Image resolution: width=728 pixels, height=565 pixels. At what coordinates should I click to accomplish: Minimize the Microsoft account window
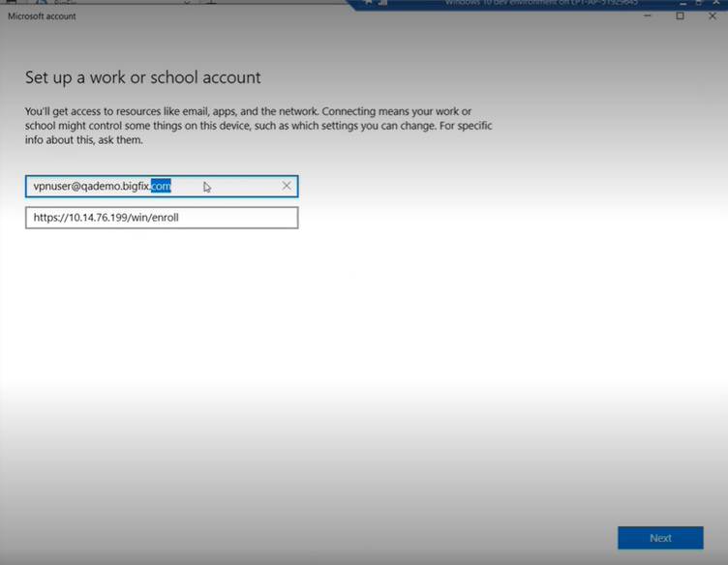tap(648, 15)
